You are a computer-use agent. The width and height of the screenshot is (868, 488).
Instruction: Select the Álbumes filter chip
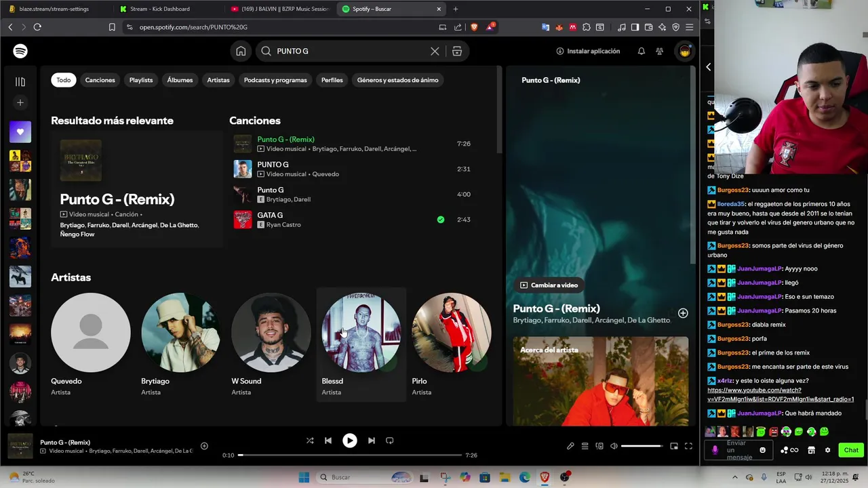(x=180, y=80)
